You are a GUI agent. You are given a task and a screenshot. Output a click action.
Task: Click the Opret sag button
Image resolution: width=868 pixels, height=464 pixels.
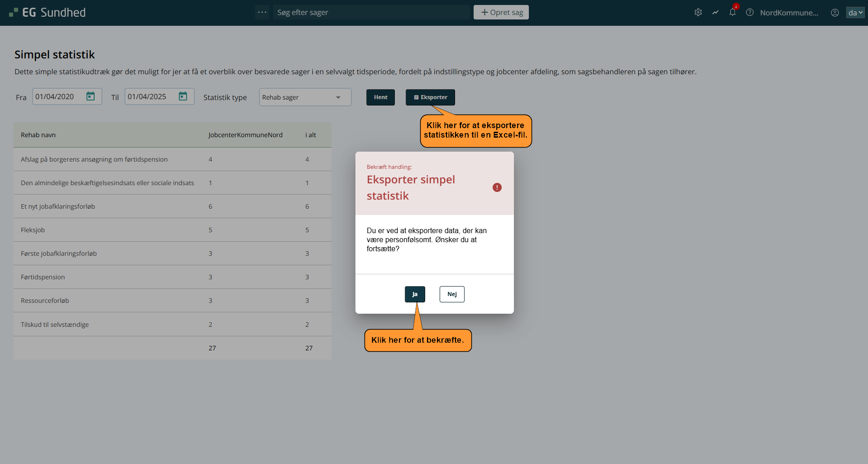(501, 12)
